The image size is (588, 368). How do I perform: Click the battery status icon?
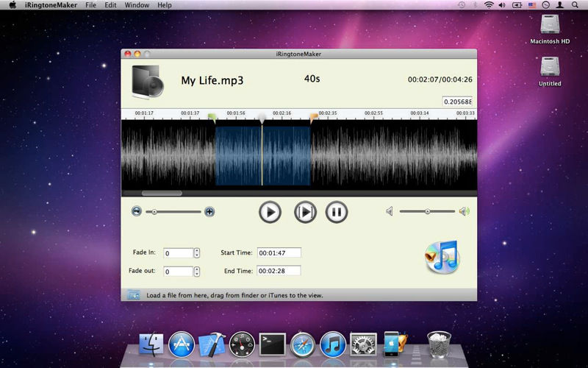tap(517, 5)
